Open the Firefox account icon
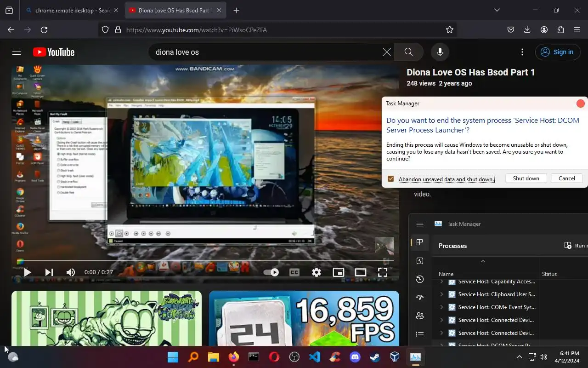The width and height of the screenshot is (588, 368). point(544,29)
